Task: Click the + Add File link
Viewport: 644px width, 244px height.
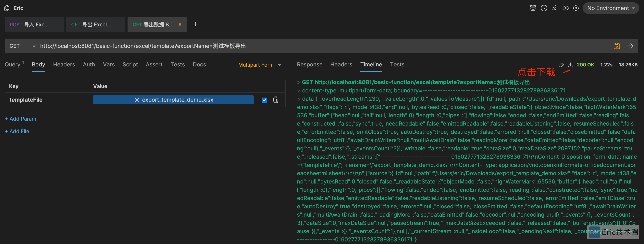Action: pos(17,131)
